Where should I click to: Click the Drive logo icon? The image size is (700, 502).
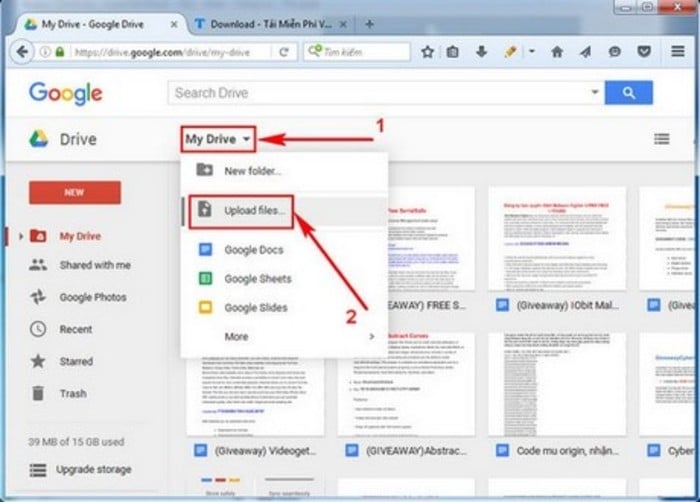(x=39, y=139)
